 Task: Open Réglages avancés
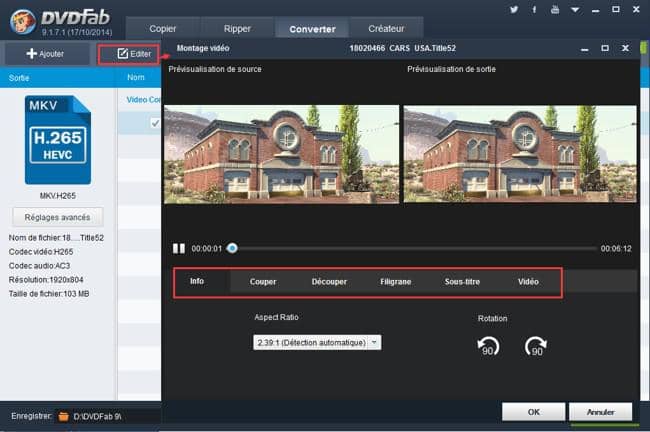[x=58, y=217]
